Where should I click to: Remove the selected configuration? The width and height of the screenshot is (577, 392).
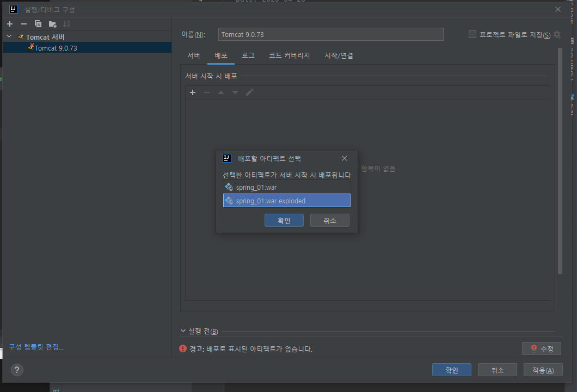(24, 24)
